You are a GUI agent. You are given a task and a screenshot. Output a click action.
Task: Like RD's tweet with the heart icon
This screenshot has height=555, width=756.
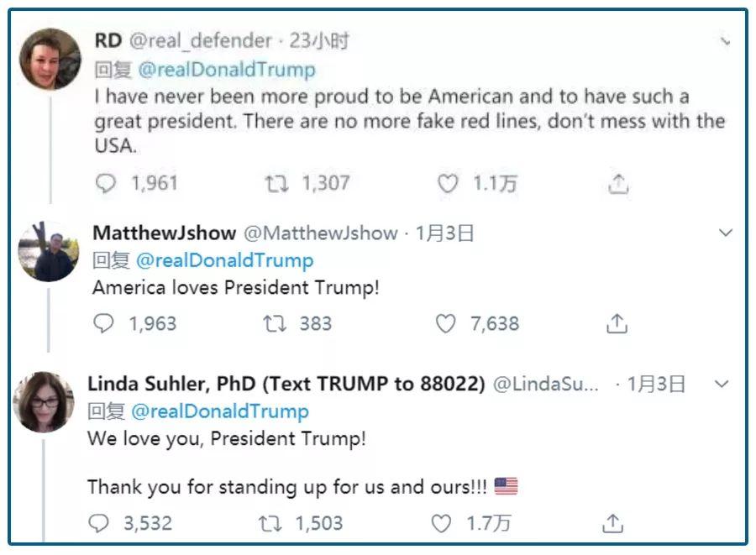point(449,184)
